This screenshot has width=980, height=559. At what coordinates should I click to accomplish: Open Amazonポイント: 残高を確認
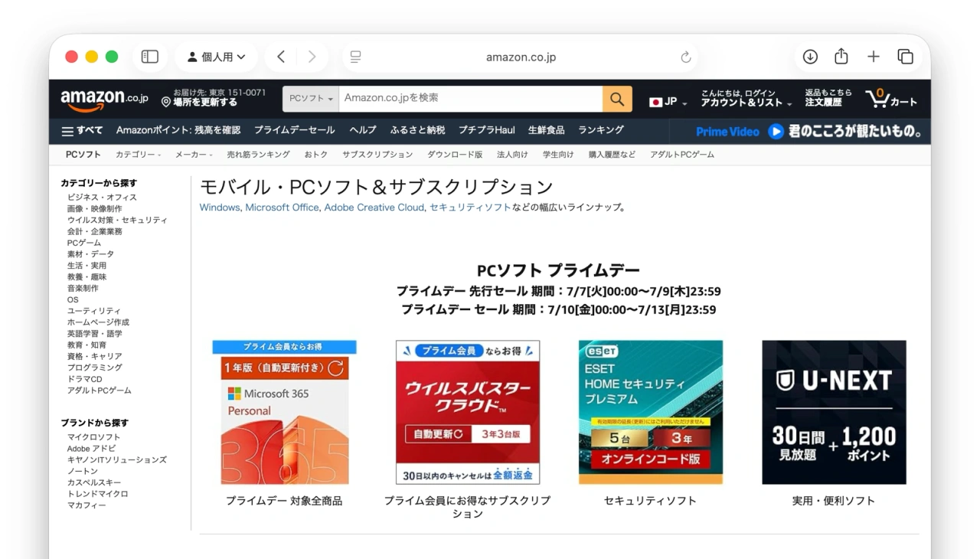click(x=178, y=130)
